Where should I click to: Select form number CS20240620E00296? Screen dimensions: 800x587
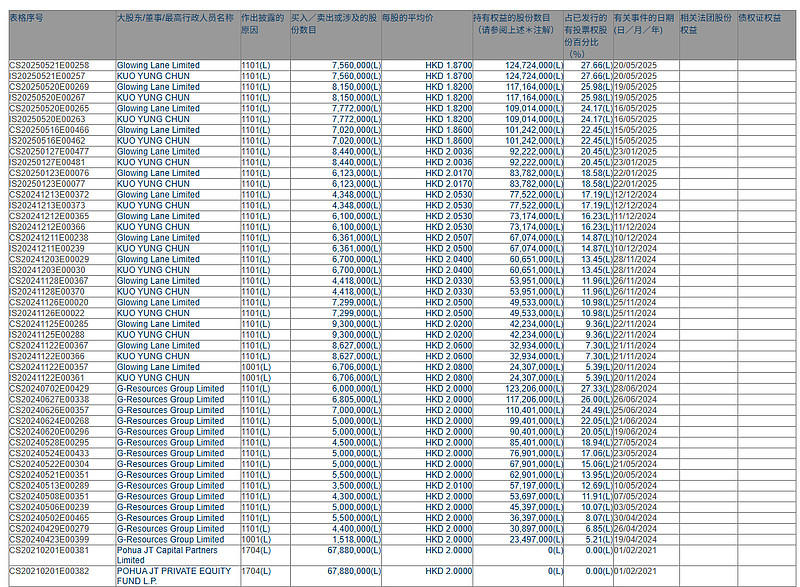49,431
